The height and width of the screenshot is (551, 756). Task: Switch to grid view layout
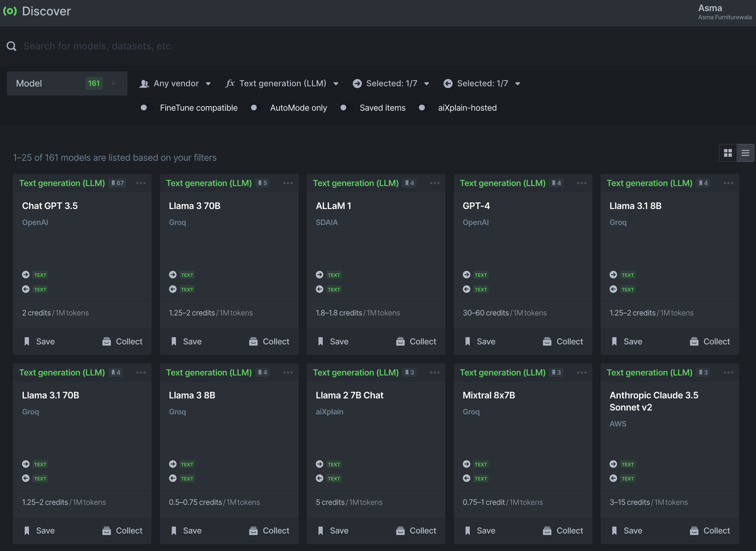[x=728, y=153]
